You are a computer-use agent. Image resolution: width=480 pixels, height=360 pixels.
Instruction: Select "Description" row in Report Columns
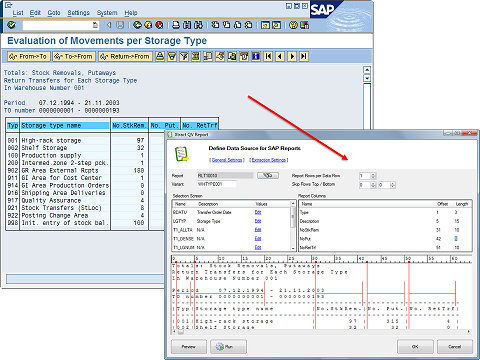pyautogui.click(x=385, y=221)
